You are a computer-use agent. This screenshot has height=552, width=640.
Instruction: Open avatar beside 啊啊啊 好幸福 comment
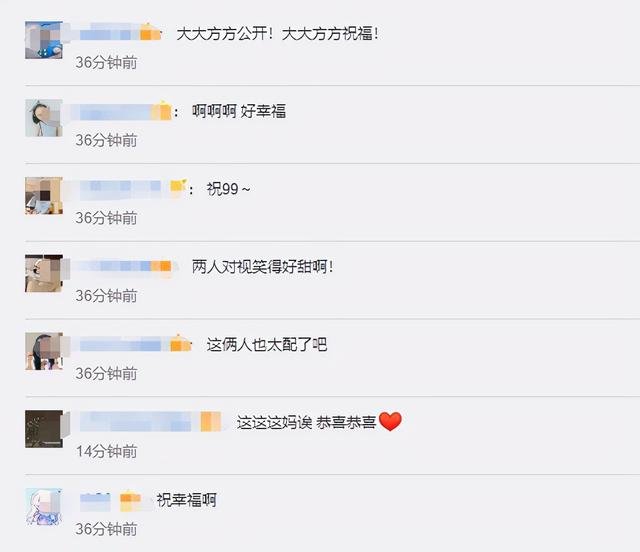[44, 118]
